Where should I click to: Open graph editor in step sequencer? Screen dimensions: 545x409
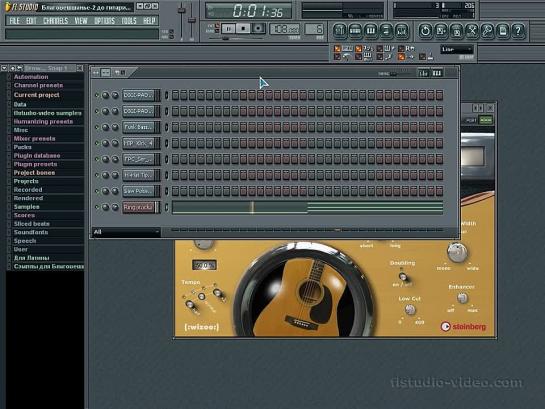(423, 73)
